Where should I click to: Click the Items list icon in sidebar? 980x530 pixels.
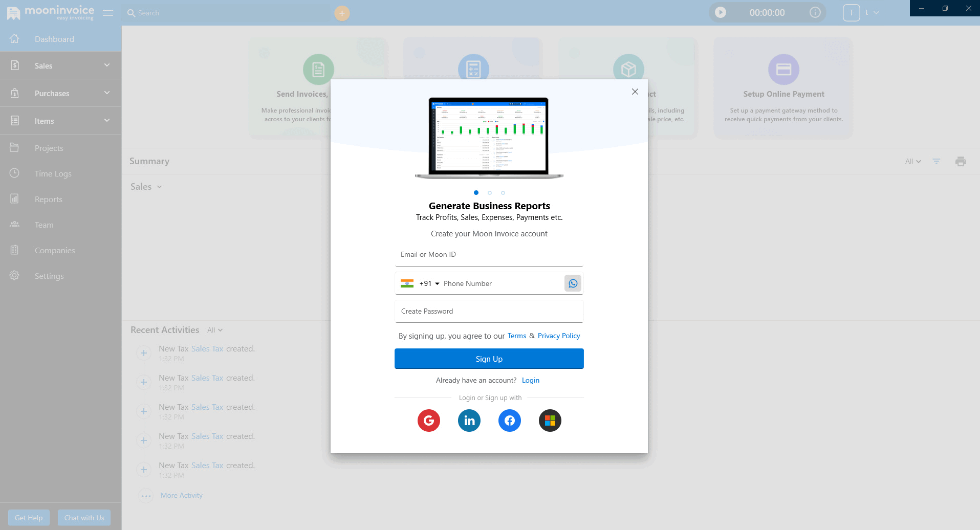click(15, 121)
